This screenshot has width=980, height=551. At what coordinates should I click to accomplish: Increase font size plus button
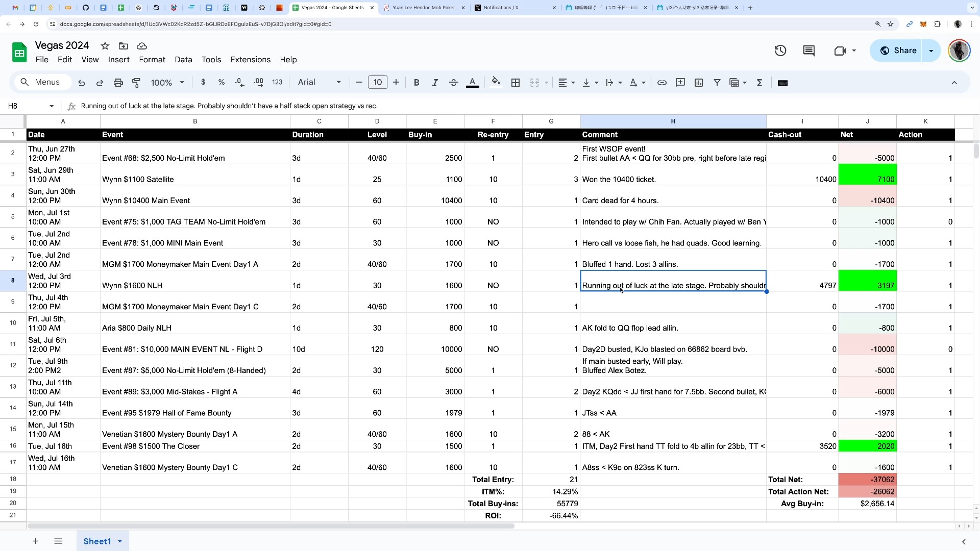coord(396,82)
